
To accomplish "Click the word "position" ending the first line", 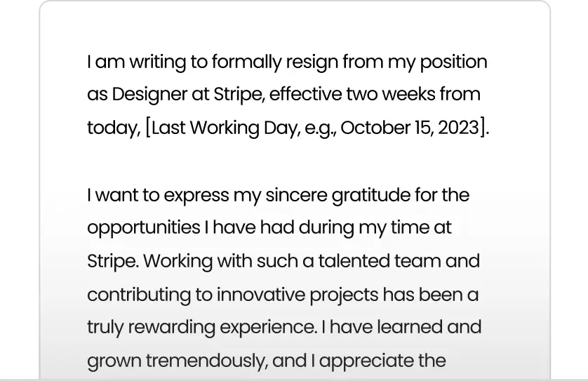I will coord(453,62).
